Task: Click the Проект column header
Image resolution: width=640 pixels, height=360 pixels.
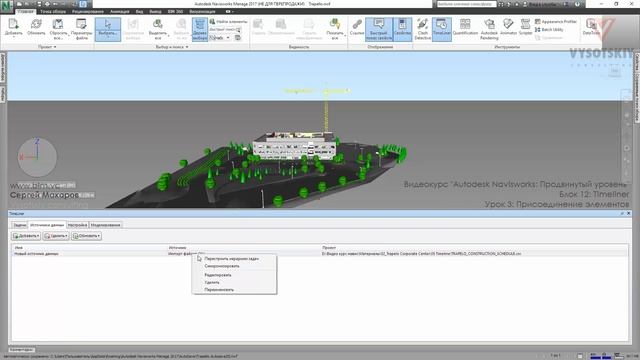Action: (x=474, y=247)
